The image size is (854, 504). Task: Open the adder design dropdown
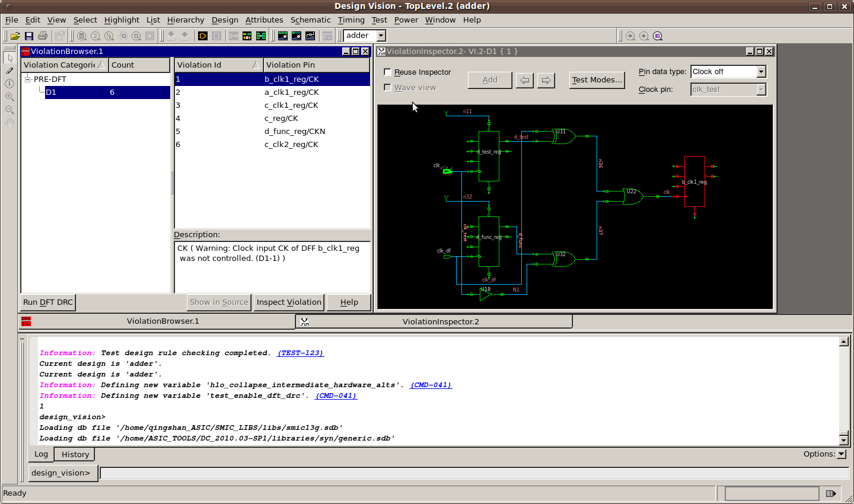coord(381,36)
